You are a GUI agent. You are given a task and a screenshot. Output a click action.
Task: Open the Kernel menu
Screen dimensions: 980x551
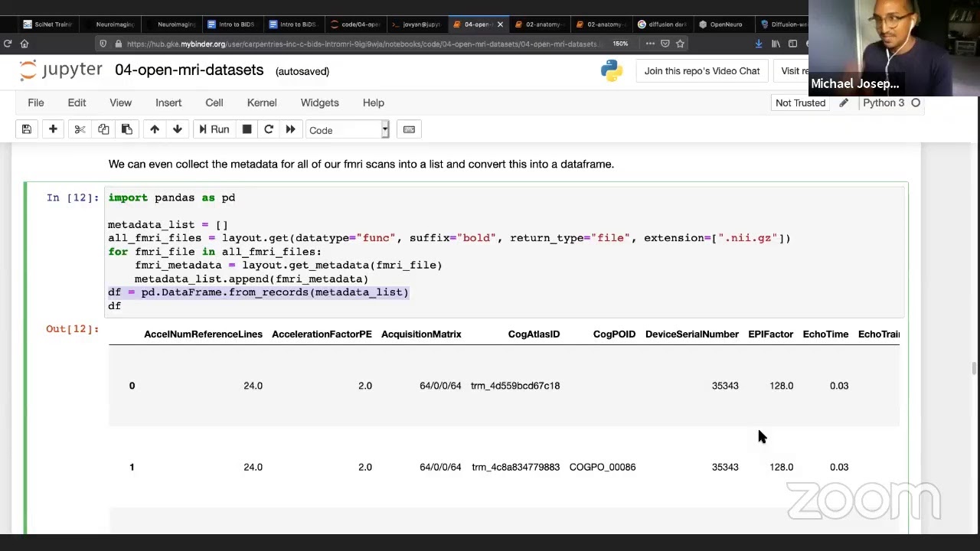262,103
